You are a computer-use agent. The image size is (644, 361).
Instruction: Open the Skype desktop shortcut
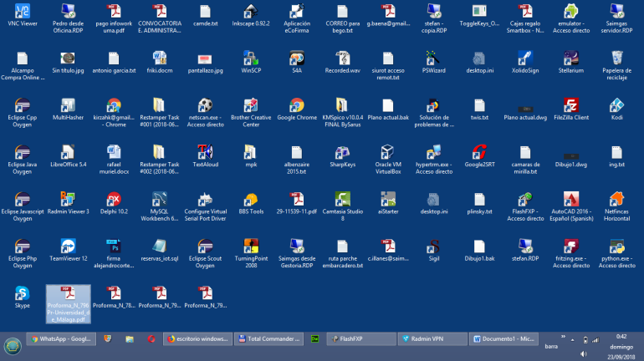click(x=23, y=292)
